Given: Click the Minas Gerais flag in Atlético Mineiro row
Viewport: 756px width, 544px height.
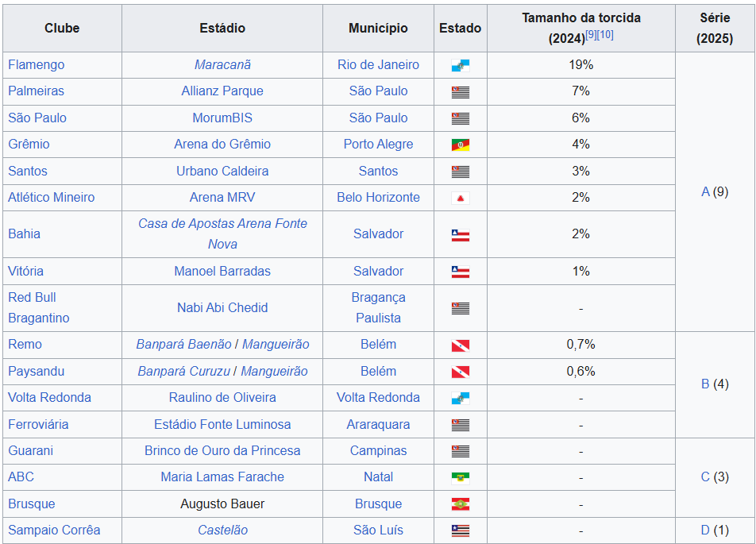Looking at the screenshot, I should click(460, 198).
